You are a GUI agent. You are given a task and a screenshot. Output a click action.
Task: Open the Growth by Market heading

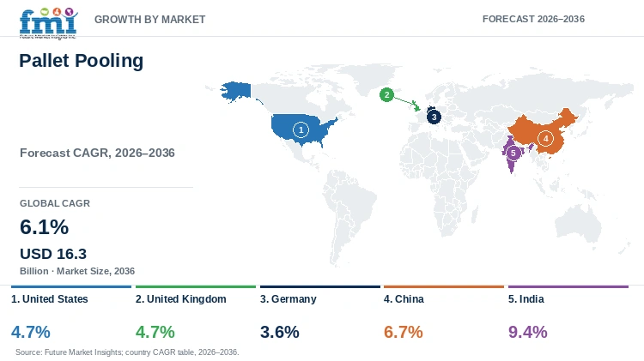click(150, 19)
